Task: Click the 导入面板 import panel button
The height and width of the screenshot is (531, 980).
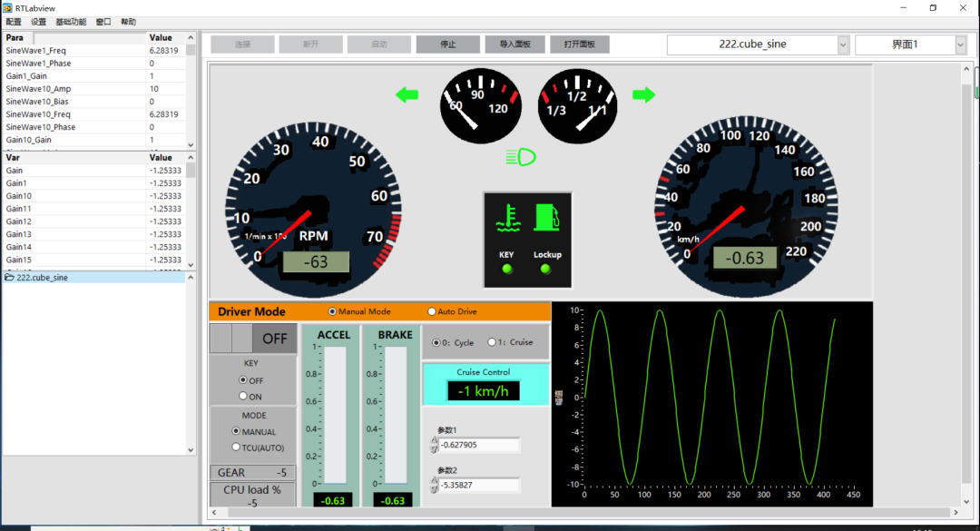Action: point(515,44)
